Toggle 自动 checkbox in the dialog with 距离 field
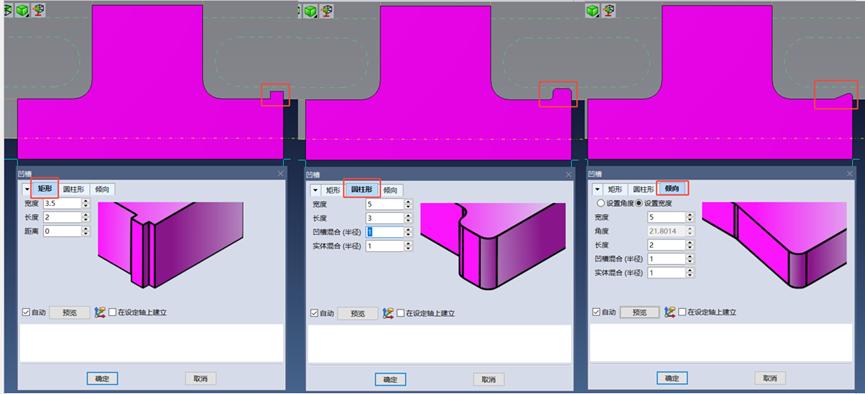 coord(26,312)
